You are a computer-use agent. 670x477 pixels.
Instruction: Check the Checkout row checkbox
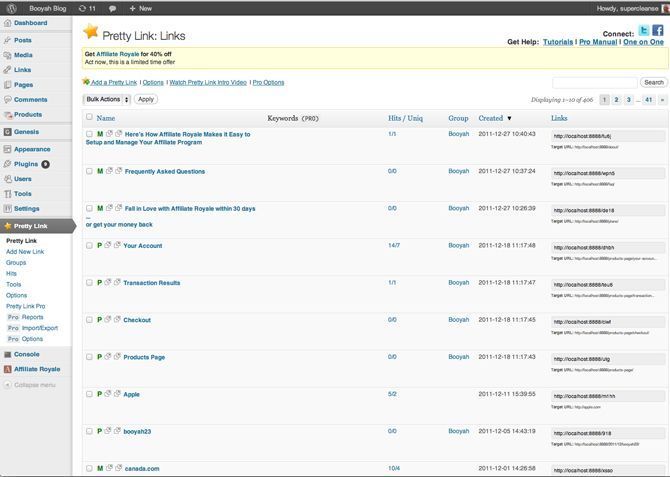(x=89, y=320)
